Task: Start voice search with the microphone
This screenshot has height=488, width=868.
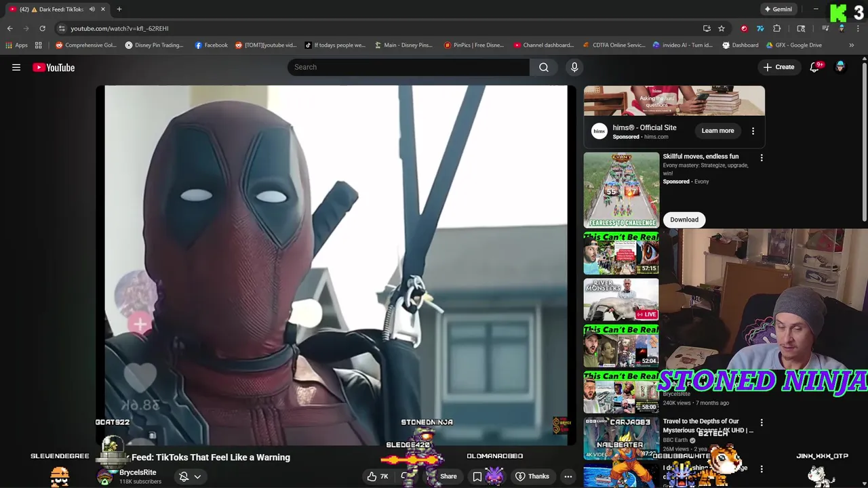Action: click(574, 67)
